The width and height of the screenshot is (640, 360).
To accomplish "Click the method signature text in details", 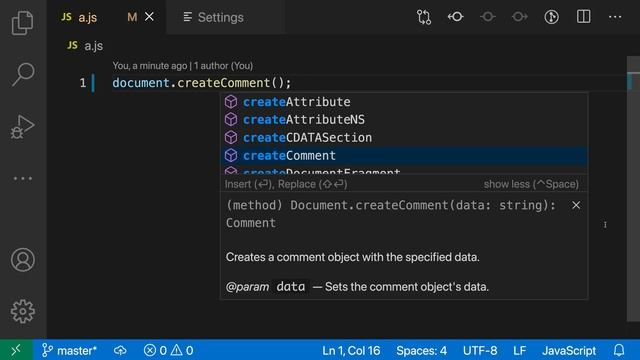I will point(391,214).
